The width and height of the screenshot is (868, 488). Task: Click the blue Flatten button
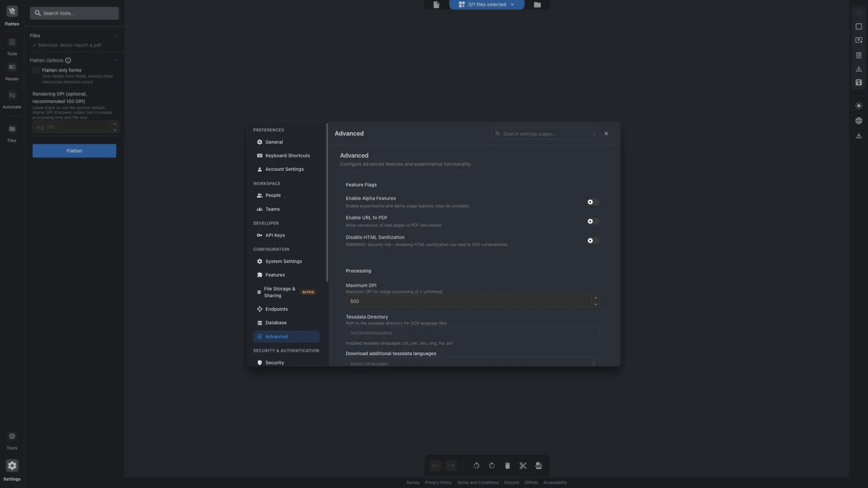74,151
